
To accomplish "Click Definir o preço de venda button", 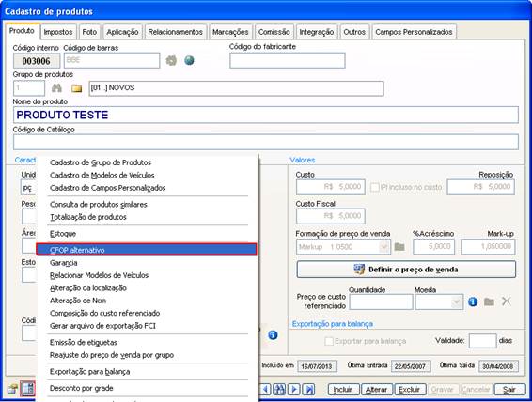I will coord(406,270).
